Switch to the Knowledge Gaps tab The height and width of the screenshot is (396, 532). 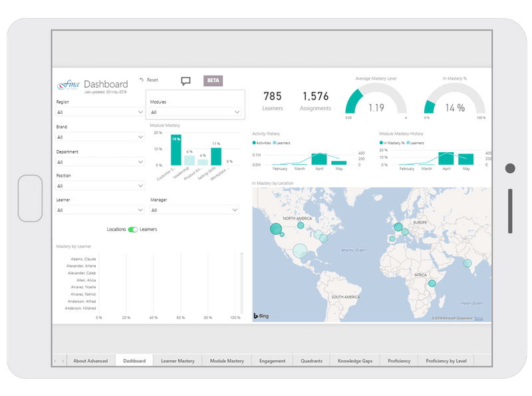coord(354,361)
